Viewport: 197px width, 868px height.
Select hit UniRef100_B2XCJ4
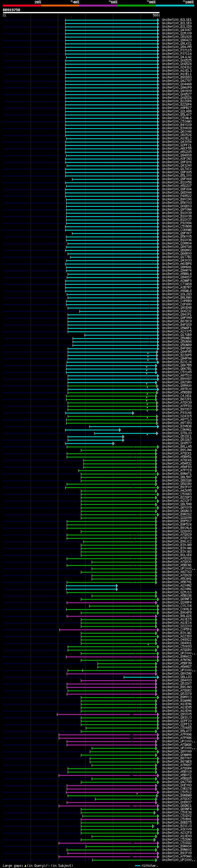176,362
